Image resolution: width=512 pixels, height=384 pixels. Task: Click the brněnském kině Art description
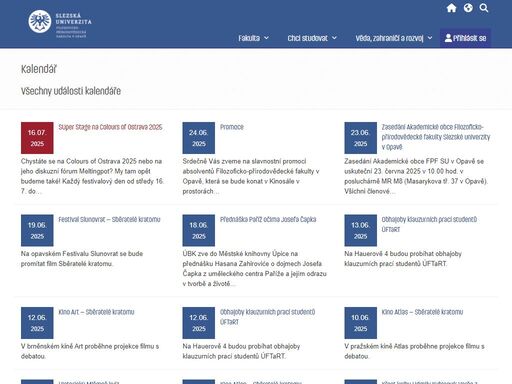[90, 351]
